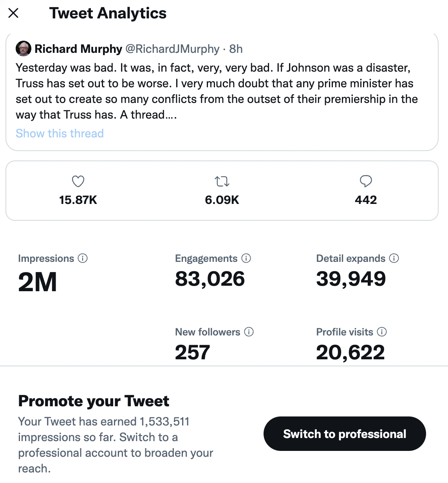Click the info icon next to Detail expands
This screenshot has height=483, width=448.
click(x=394, y=258)
